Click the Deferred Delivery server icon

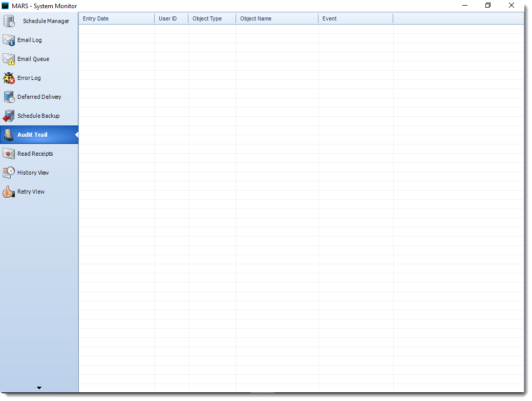click(9, 97)
